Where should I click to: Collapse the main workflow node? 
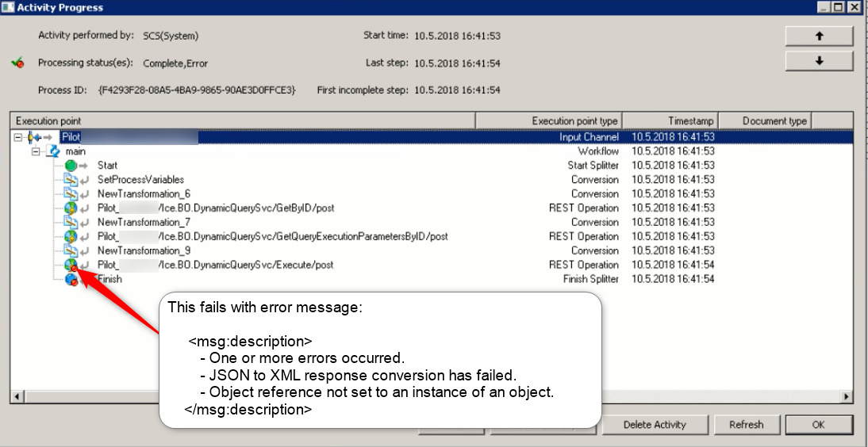pos(37,151)
